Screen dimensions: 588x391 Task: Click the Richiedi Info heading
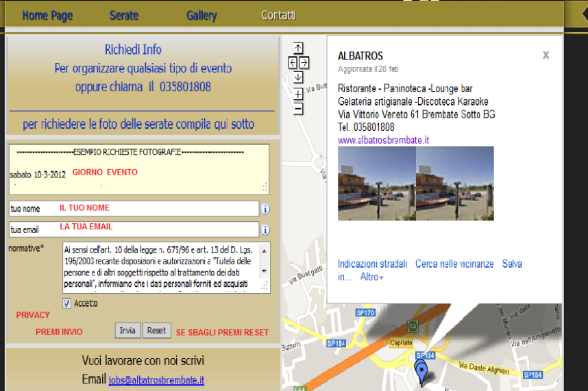point(133,49)
